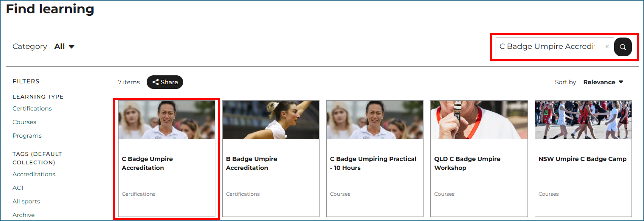This screenshot has width=644, height=221.
Task: Click the 7 items result count
Action: (x=129, y=82)
